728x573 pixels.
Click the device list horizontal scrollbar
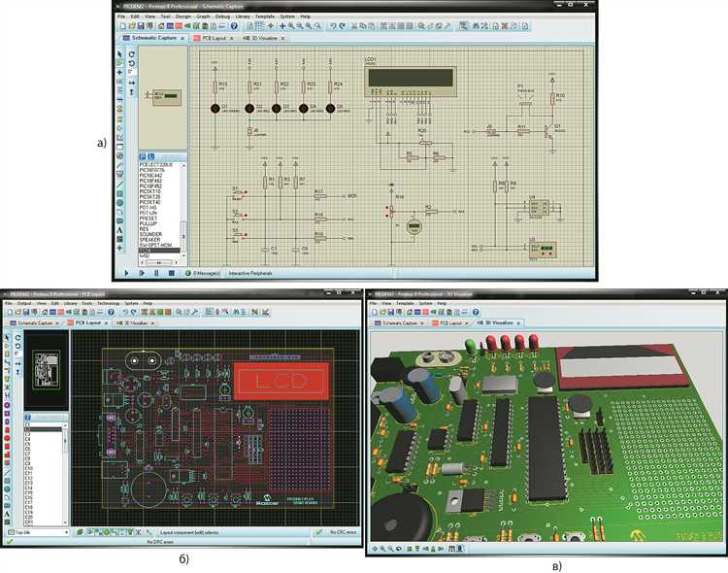[160, 262]
